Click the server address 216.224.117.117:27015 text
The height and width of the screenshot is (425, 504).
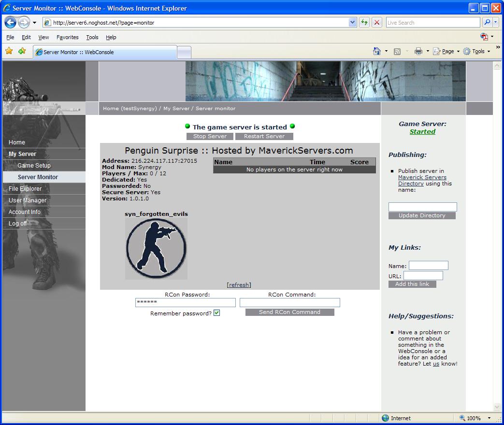[x=164, y=161]
